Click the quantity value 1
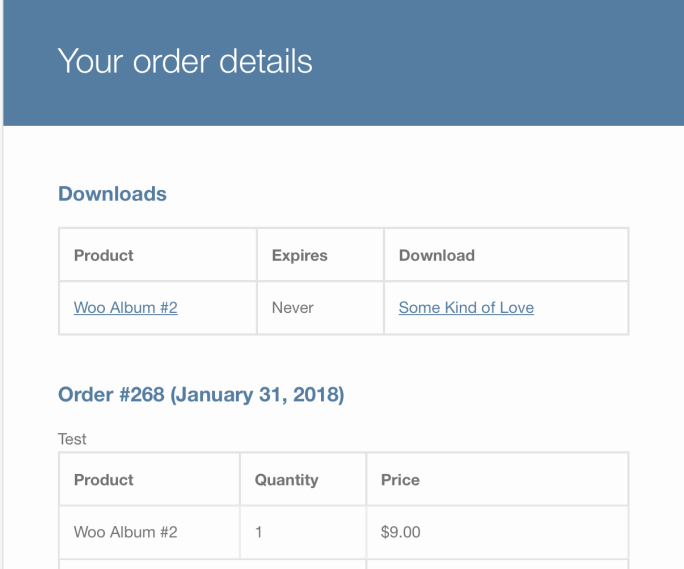 coord(259,532)
